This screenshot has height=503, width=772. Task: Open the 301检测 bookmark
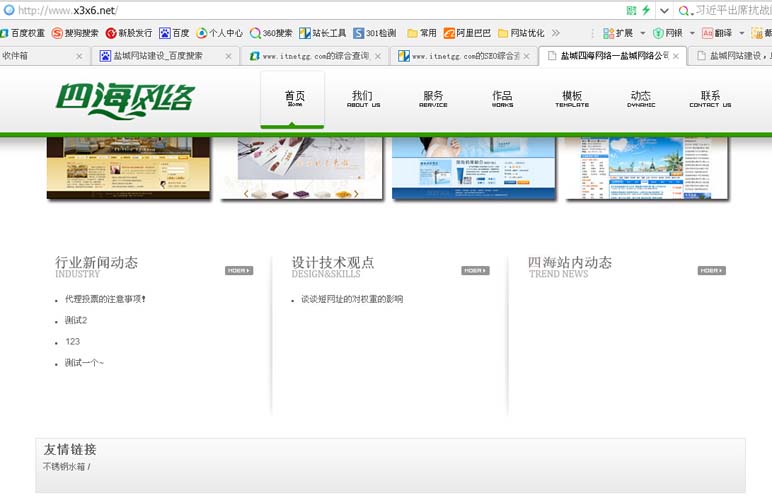[x=375, y=33]
